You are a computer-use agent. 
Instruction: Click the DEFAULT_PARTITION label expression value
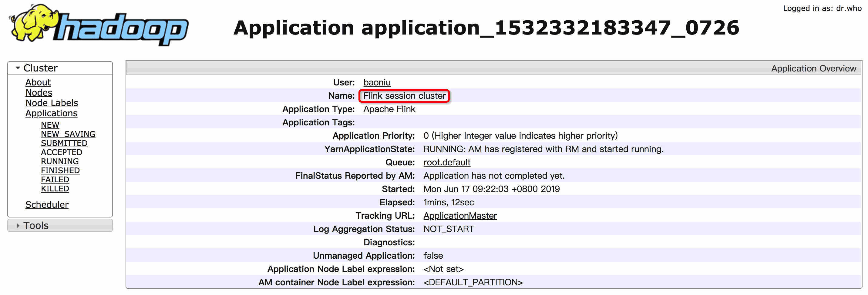pos(473,282)
